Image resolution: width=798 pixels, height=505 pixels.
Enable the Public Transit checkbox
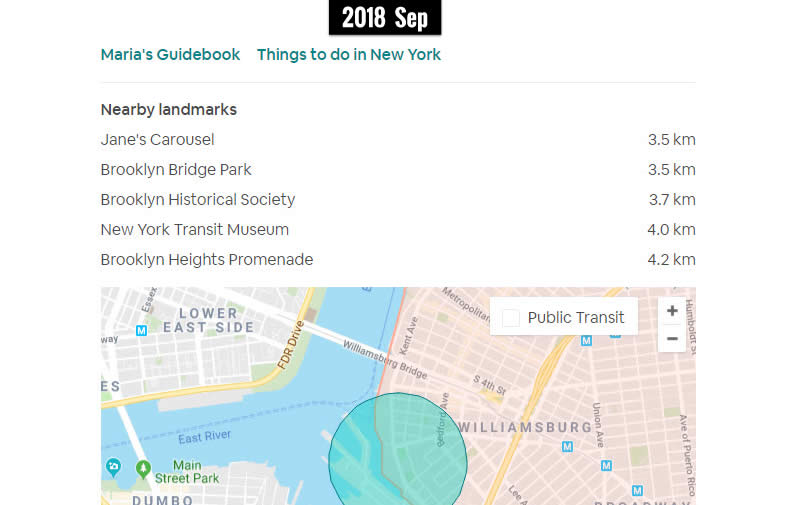511,318
